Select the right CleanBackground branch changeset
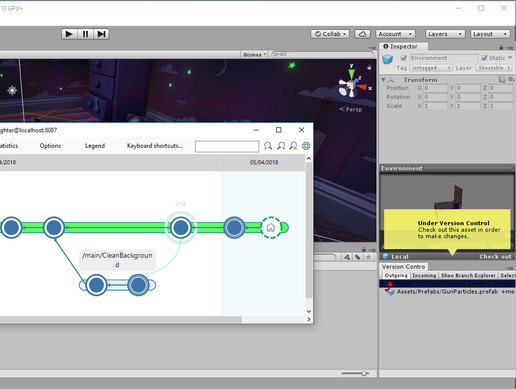Viewport: 516px width, 389px height. coord(138,285)
